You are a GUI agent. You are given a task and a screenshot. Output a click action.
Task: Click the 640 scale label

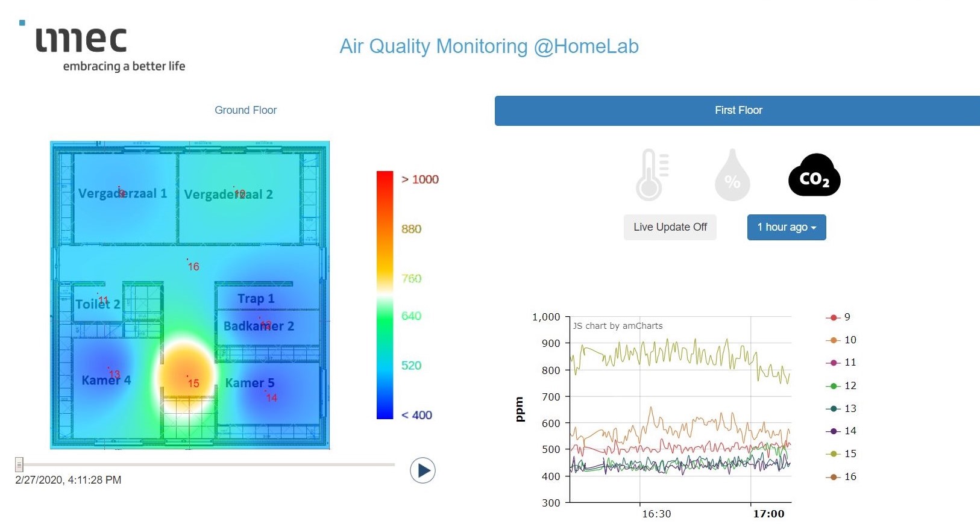(412, 316)
